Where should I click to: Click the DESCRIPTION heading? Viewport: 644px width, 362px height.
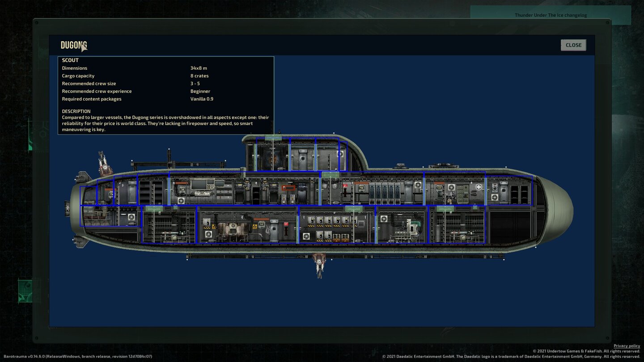pyautogui.click(x=76, y=111)
